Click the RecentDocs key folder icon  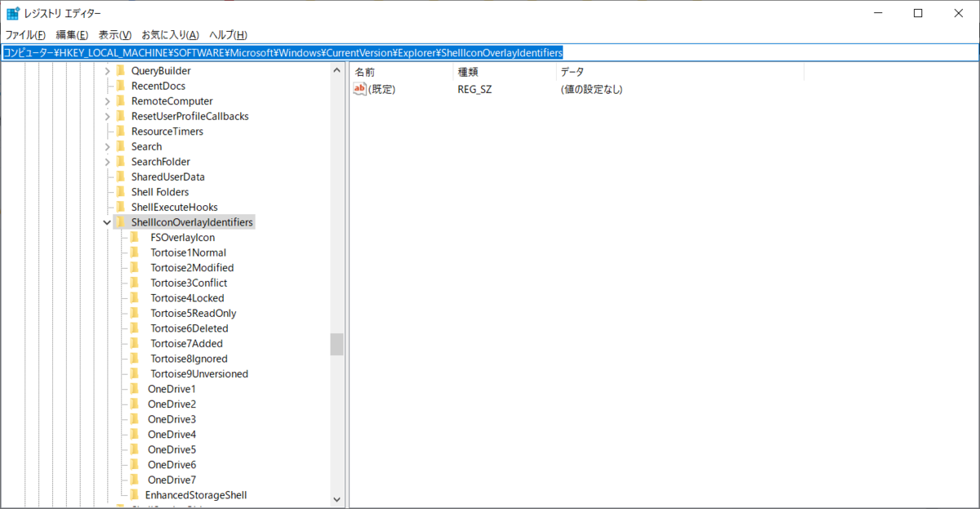click(120, 85)
